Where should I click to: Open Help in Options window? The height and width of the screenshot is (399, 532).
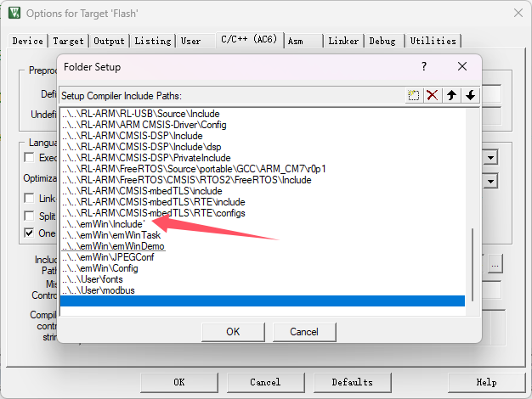pyautogui.click(x=487, y=382)
